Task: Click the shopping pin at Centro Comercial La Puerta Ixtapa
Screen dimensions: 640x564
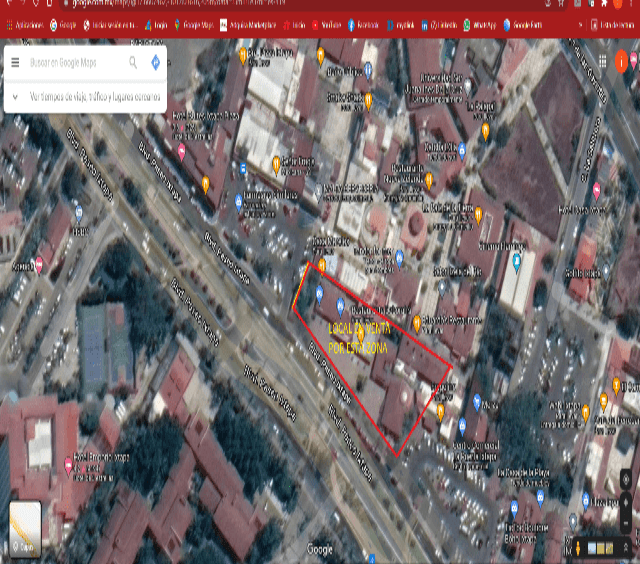Action: 462,426
